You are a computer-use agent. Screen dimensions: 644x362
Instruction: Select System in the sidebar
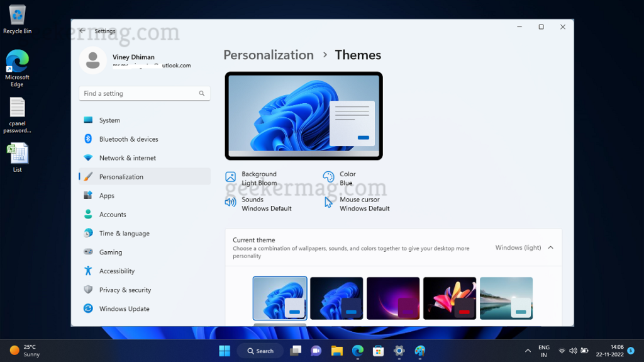pos(145,120)
